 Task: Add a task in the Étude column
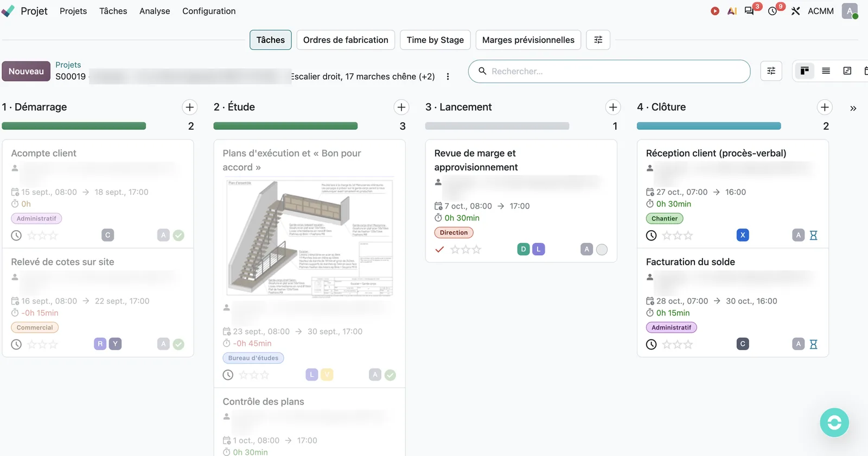(x=401, y=107)
